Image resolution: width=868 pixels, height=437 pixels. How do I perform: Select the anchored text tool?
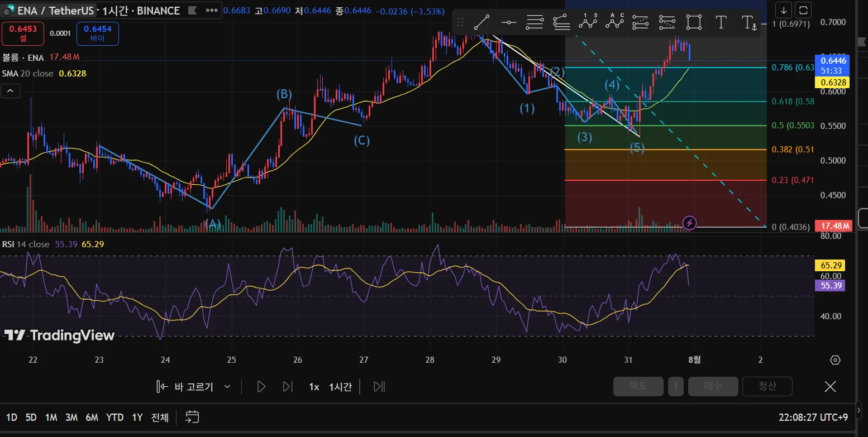(x=748, y=22)
